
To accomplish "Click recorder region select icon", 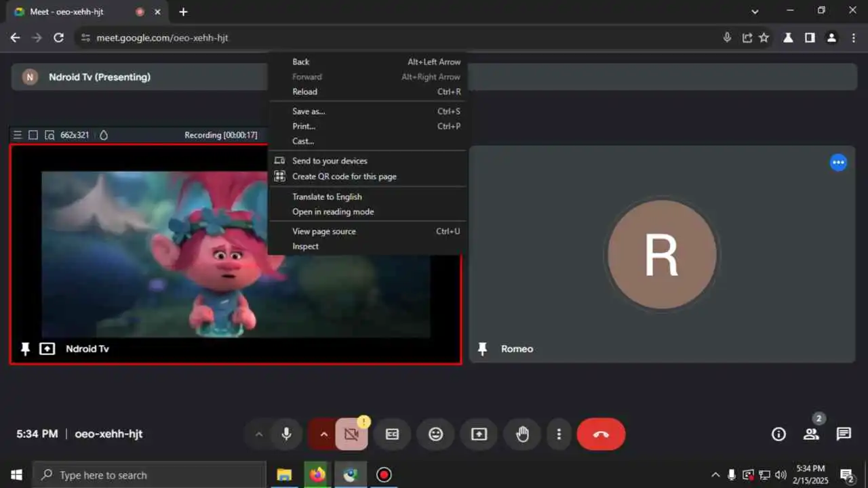I will coord(49,135).
